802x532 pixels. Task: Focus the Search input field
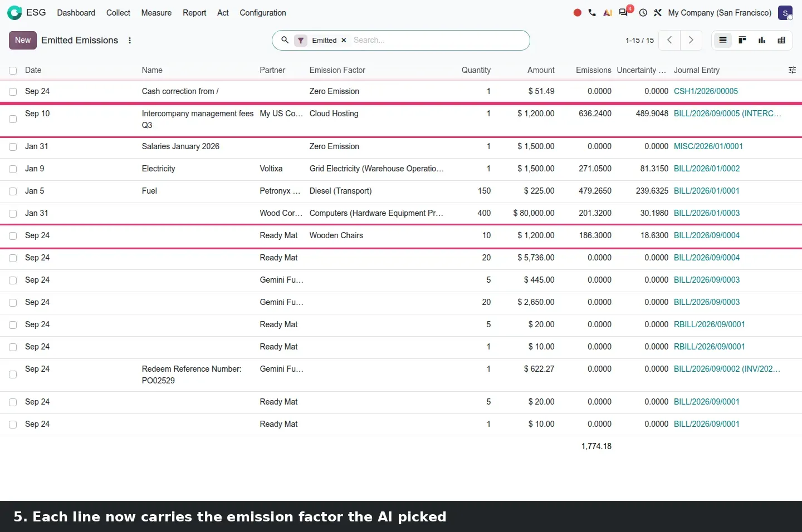438,40
